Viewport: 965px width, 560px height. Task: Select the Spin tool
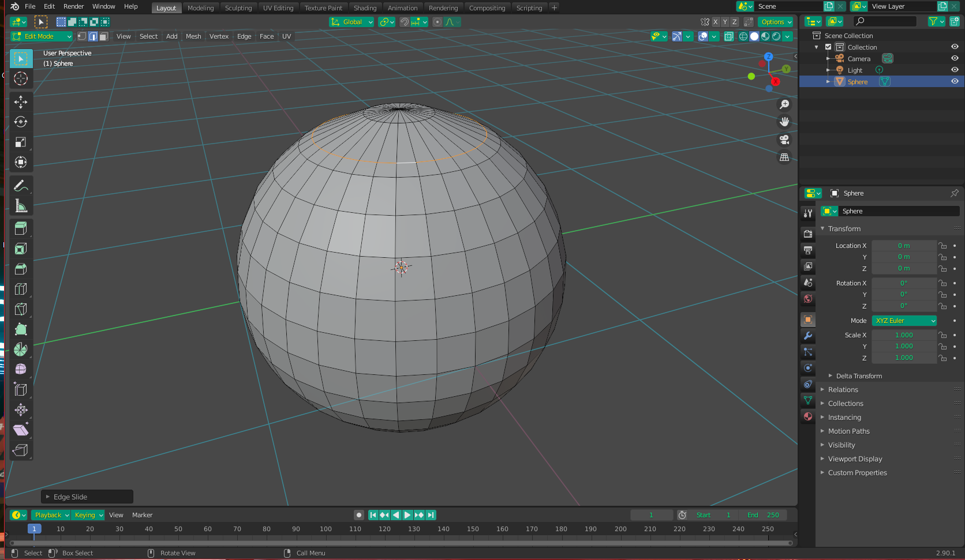[x=21, y=349]
